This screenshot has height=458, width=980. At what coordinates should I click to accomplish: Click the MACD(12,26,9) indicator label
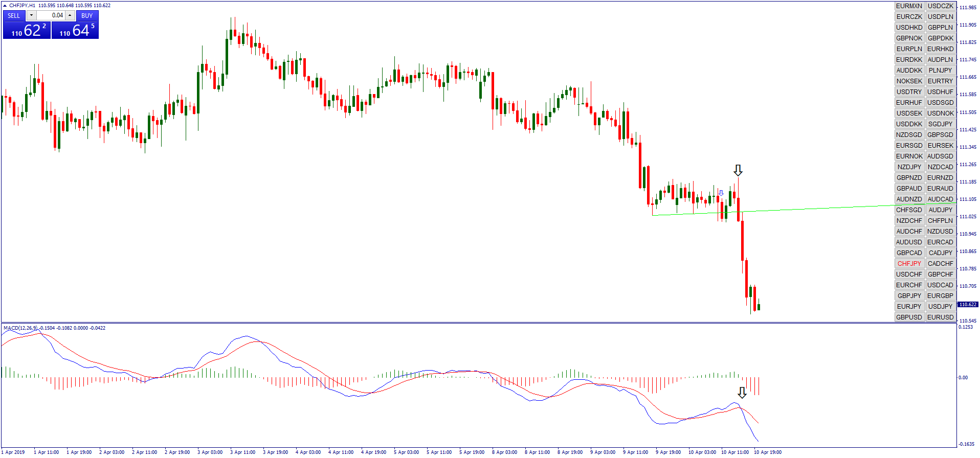click(20, 328)
